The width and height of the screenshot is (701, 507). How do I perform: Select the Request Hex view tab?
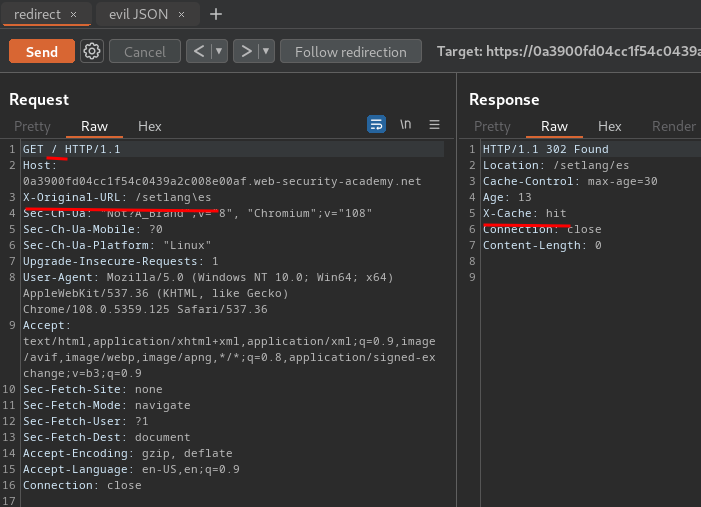tap(150, 127)
